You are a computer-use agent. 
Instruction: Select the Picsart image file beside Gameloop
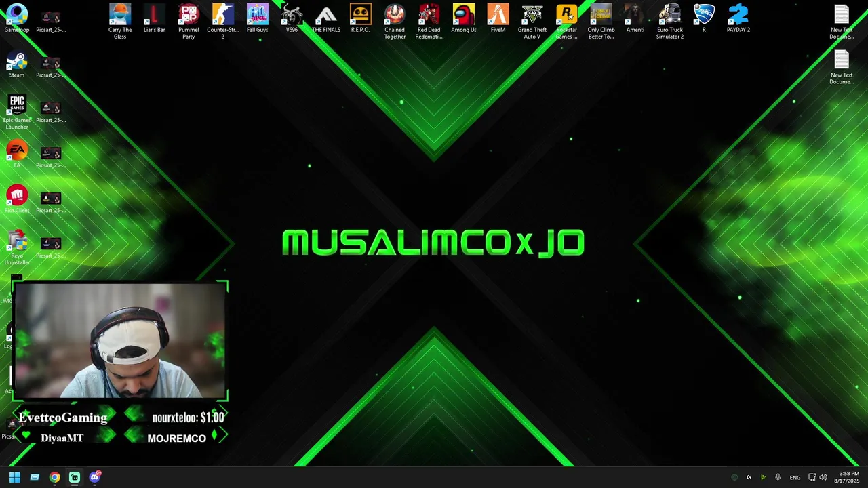pyautogui.click(x=51, y=22)
